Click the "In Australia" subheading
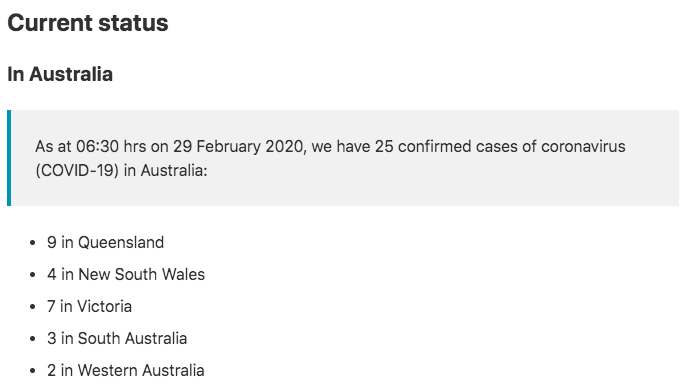Screen dimensions: 695x384 pyautogui.click(x=60, y=74)
